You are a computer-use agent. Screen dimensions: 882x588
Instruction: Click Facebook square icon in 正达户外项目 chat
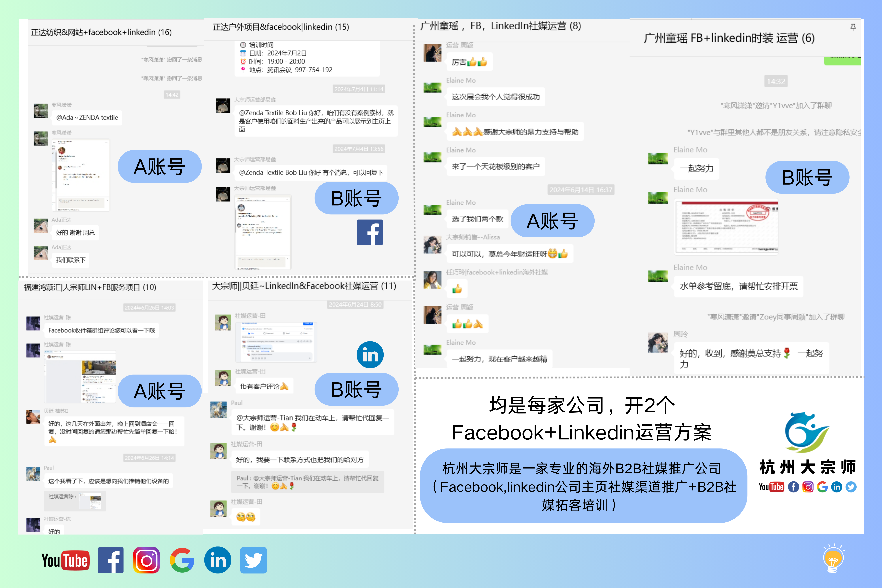(x=370, y=232)
